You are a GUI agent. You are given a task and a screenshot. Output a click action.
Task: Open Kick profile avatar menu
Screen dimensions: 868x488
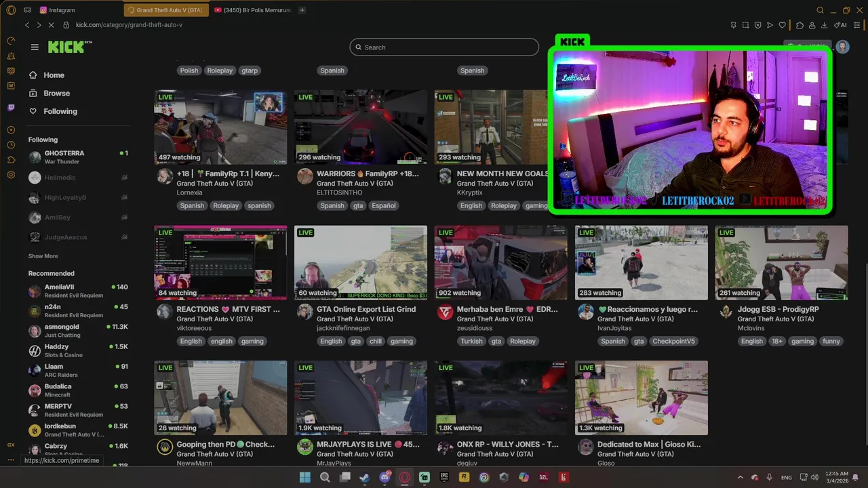point(842,47)
